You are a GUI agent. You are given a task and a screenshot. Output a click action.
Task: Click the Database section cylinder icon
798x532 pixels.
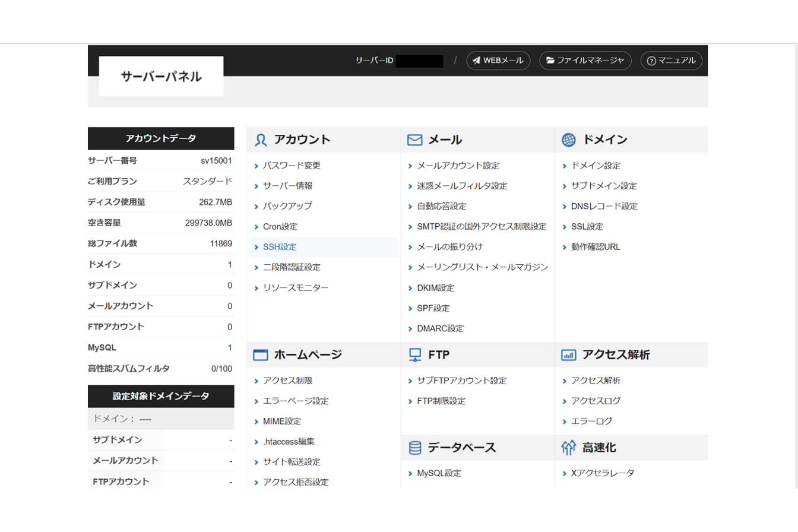[x=414, y=448]
